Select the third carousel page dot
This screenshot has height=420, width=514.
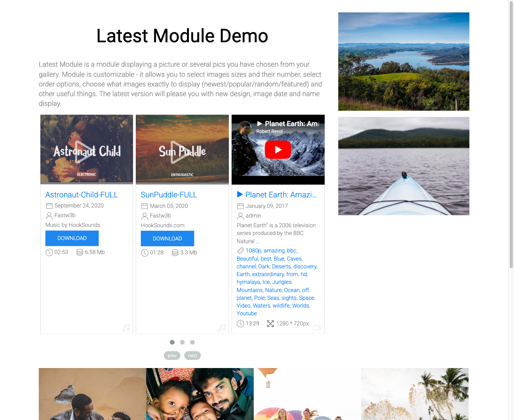(192, 342)
